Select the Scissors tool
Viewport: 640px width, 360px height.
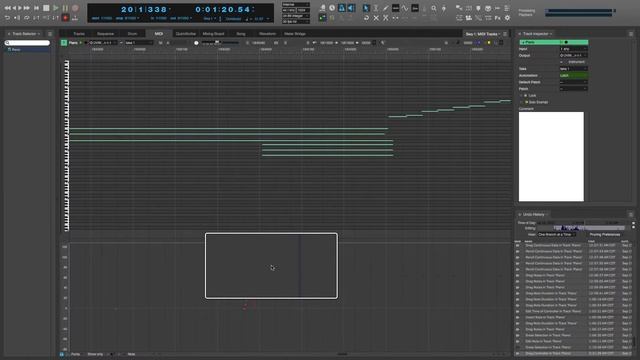386,18
